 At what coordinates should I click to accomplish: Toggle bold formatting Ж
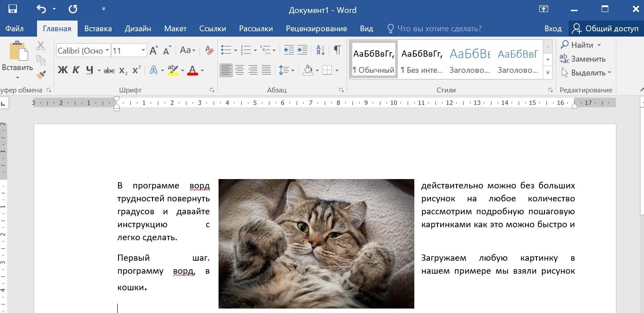pos(63,70)
